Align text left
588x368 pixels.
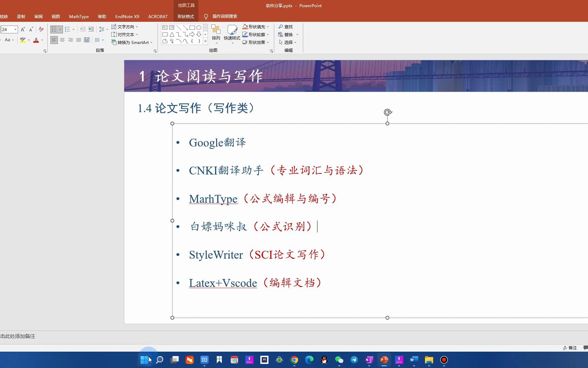pos(54,40)
